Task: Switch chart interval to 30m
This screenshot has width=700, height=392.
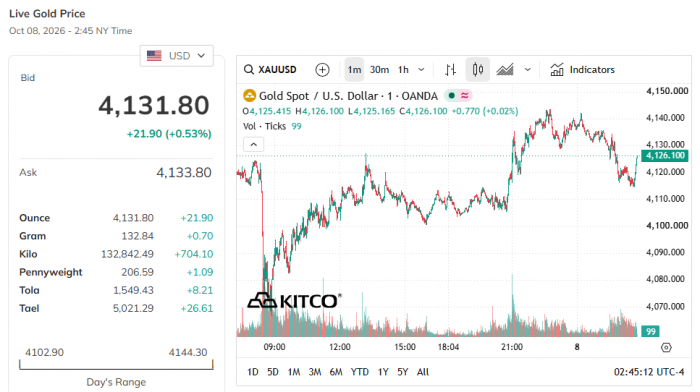Action: pyautogui.click(x=379, y=70)
